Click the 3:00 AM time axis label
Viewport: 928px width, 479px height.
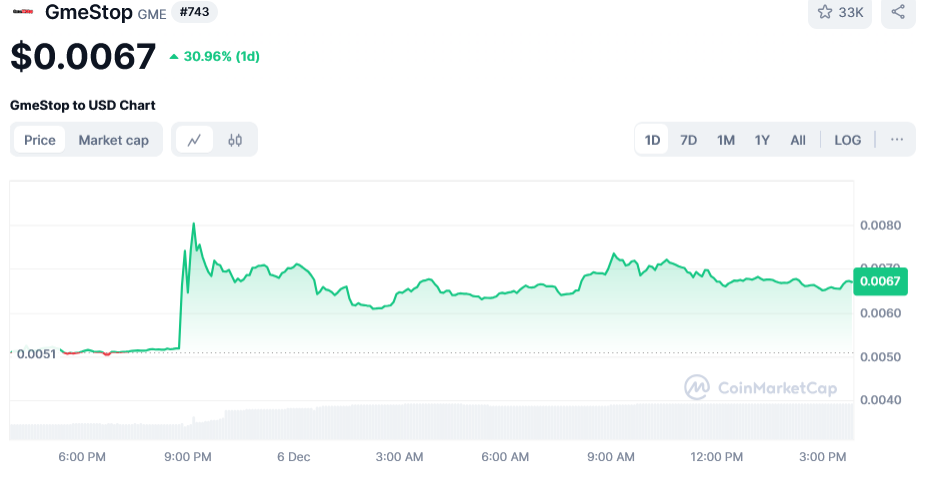pos(399,457)
